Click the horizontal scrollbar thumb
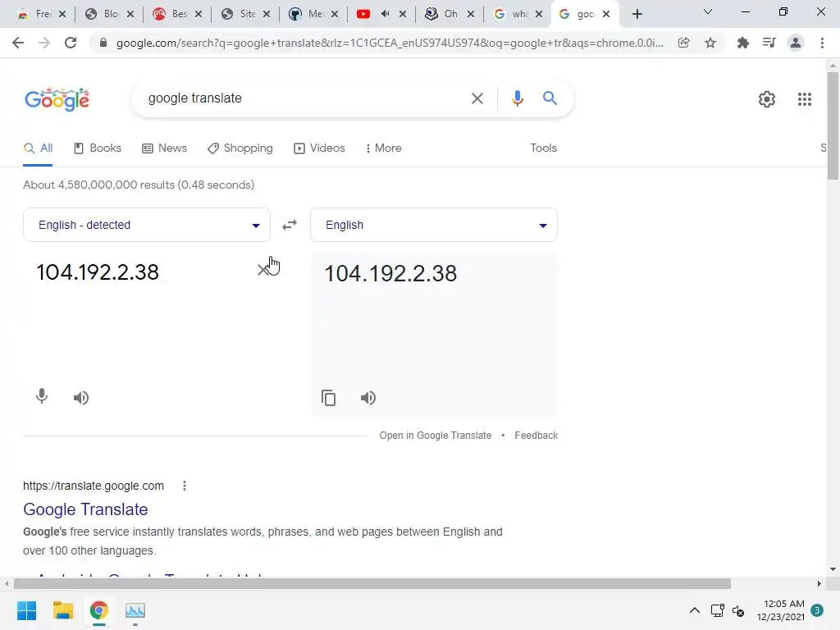This screenshot has height=630, width=840. click(372, 583)
